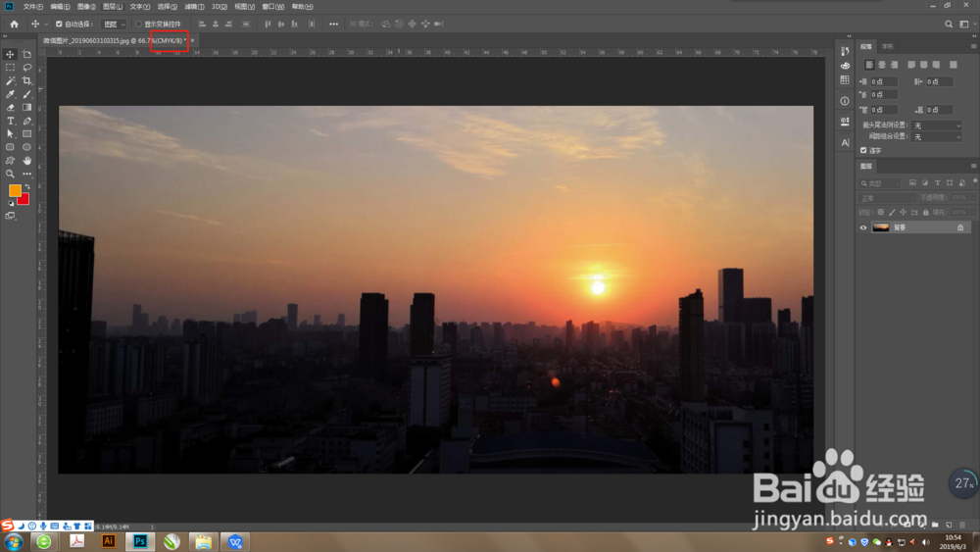The height and width of the screenshot is (552, 980).
Task: Select the Eyedropper tool
Action: pos(10,94)
